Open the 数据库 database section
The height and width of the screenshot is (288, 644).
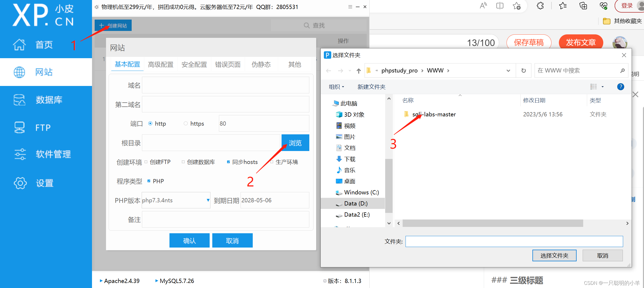point(38,100)
